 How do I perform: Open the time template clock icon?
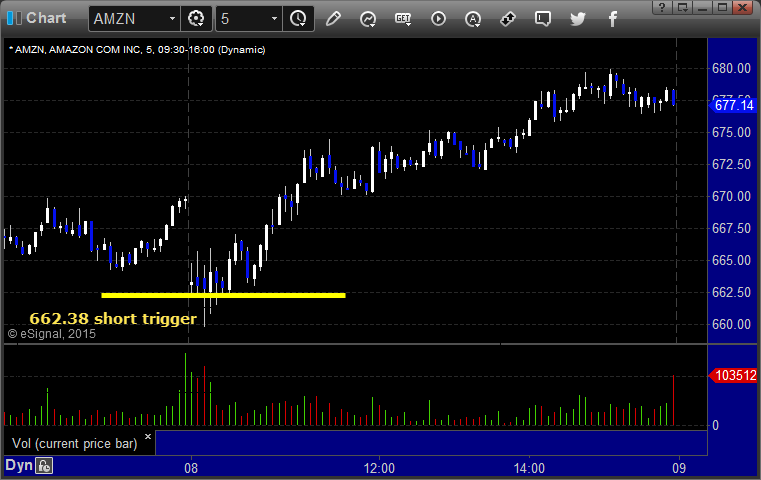298,19
